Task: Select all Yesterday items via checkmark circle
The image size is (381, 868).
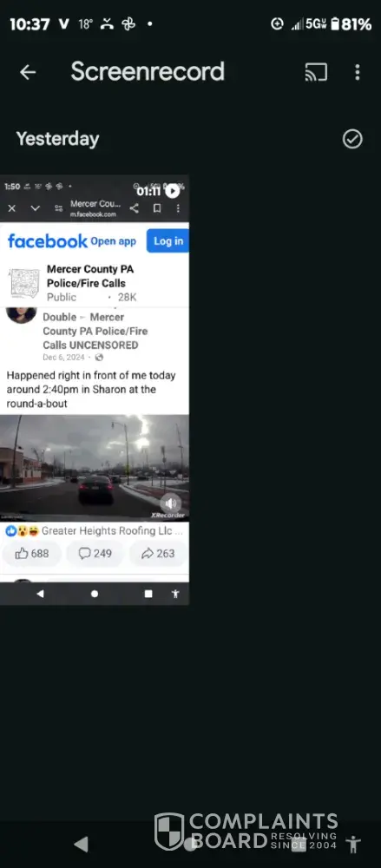Action: (x=352, y=139)
